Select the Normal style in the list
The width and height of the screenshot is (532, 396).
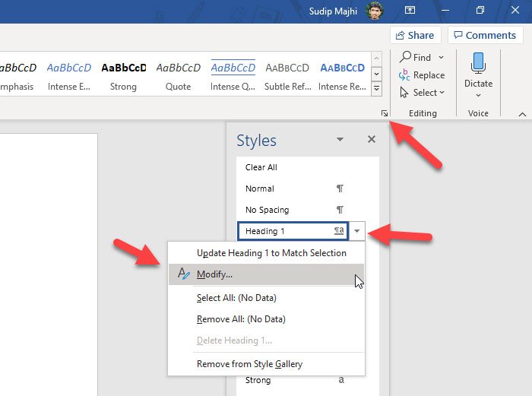(x=260, y=188)
